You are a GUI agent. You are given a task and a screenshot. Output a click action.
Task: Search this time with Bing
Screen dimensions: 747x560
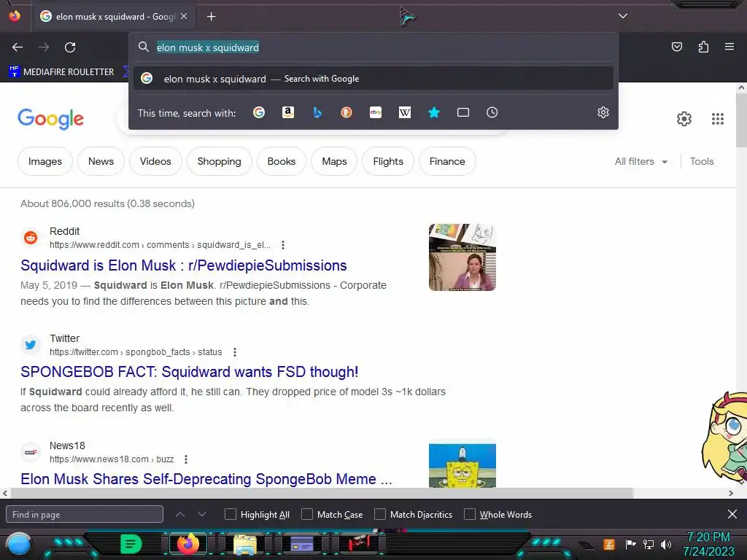[x=317, y=112]
